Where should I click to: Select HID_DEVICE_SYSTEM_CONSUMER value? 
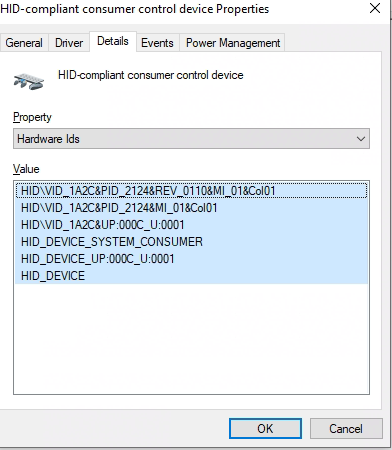coord(191,242)
